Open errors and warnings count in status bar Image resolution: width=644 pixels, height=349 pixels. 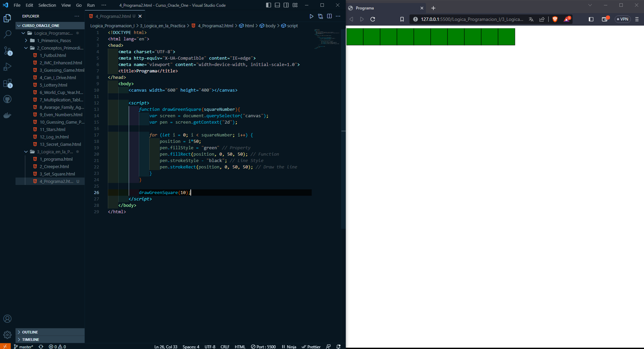57,347
